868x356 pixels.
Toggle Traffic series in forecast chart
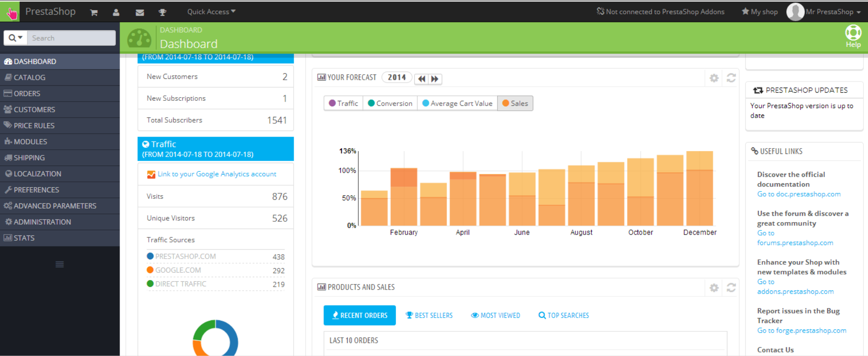tap(344, 104)
